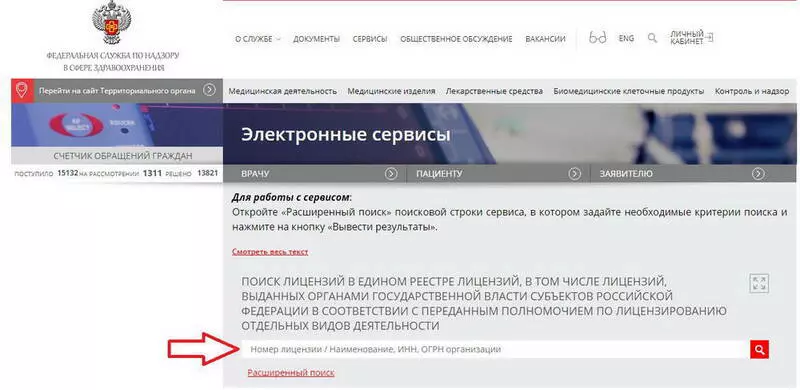Open the ВАКАНСИИ menu item

pos(545,39)
